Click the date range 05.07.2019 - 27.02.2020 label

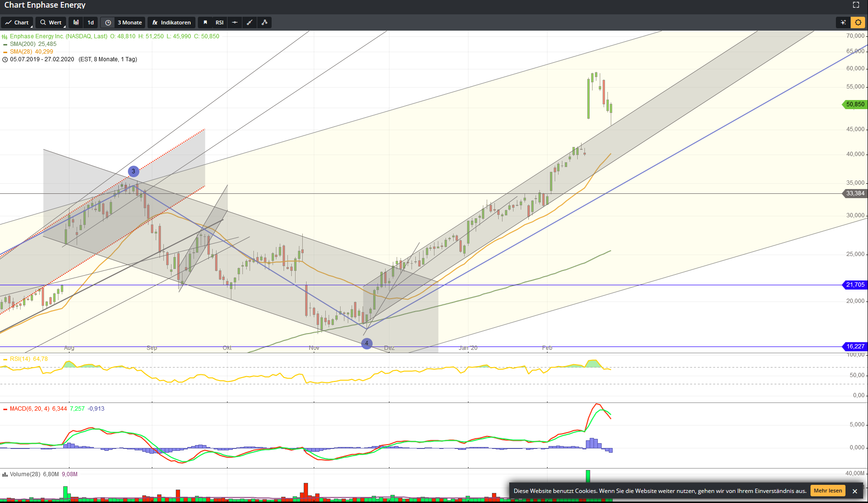[x=42, y=59]
